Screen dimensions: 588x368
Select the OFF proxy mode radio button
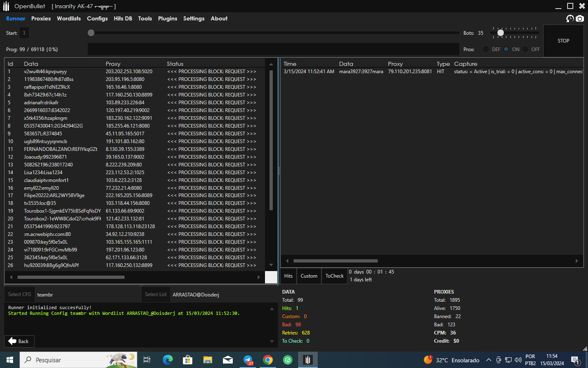pyautogui.click(x=526, y=49)
